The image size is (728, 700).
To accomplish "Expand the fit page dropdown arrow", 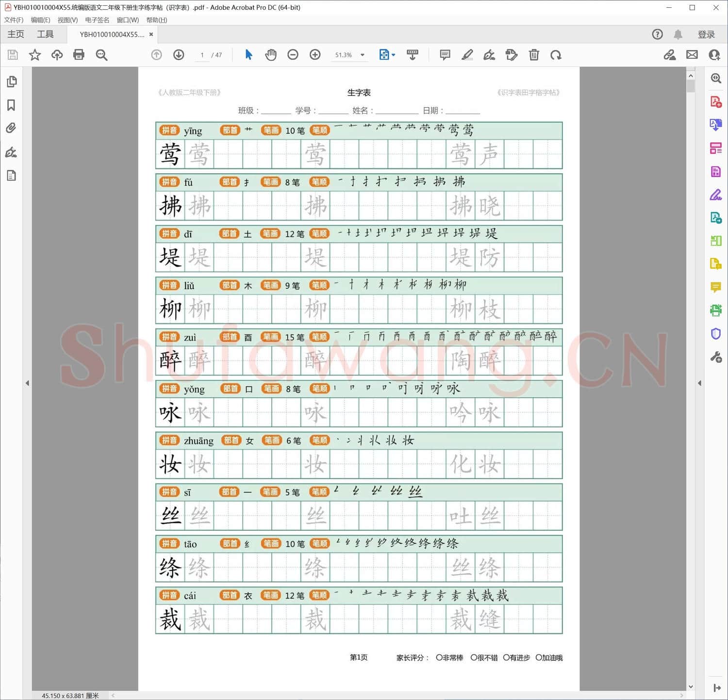I will [393, 55].
